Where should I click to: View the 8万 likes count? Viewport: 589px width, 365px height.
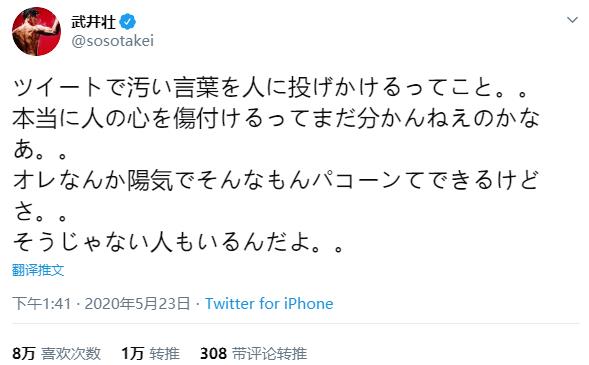[24, 353]
